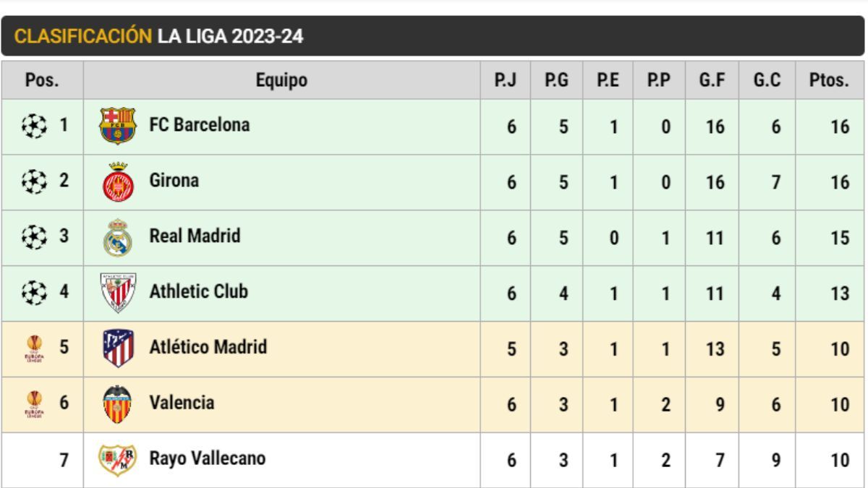Viewport: 868px width, 488px height.
Task: Click Europa League icon beside position 5
Action: click(x=33, y=348)
